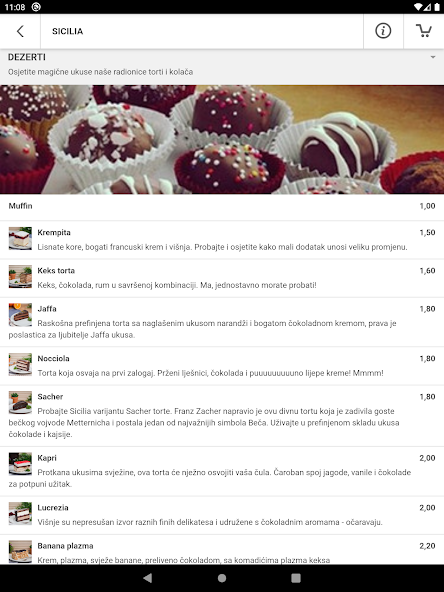Open the Keks torta thumbnail image

(20, 276)
